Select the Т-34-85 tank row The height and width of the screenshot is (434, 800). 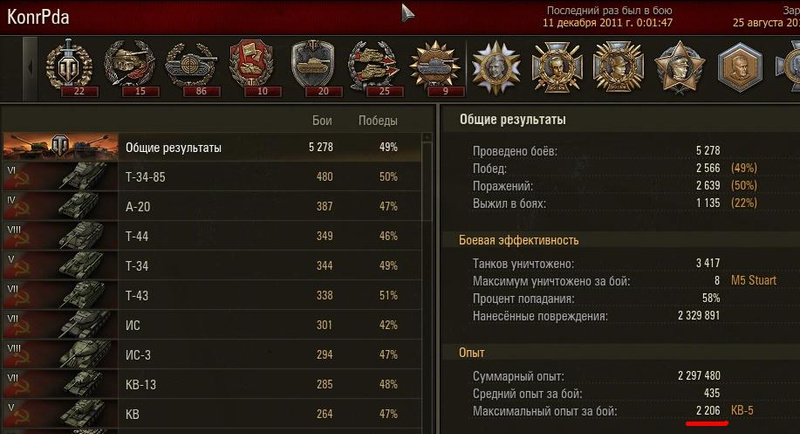click(212, 177)
